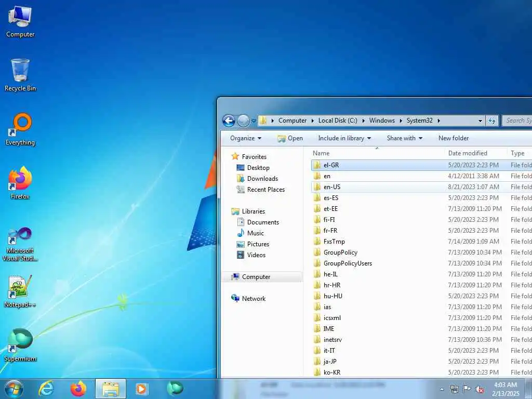The image size is (532, 399).
Task: Select the Firefox desktop shortcut
Action: click(20, 183)
